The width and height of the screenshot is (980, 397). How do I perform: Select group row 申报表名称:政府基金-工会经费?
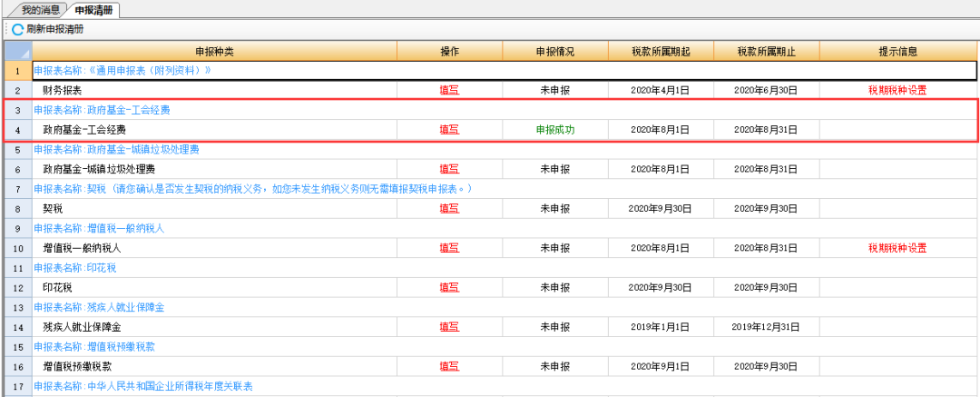[504, 110]
